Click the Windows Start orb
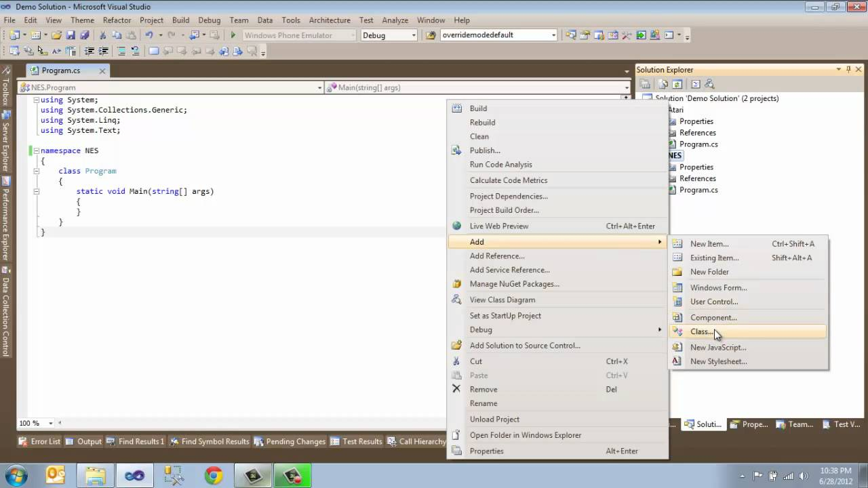Viewport: 868px width, 488px height. click(16, 476)
